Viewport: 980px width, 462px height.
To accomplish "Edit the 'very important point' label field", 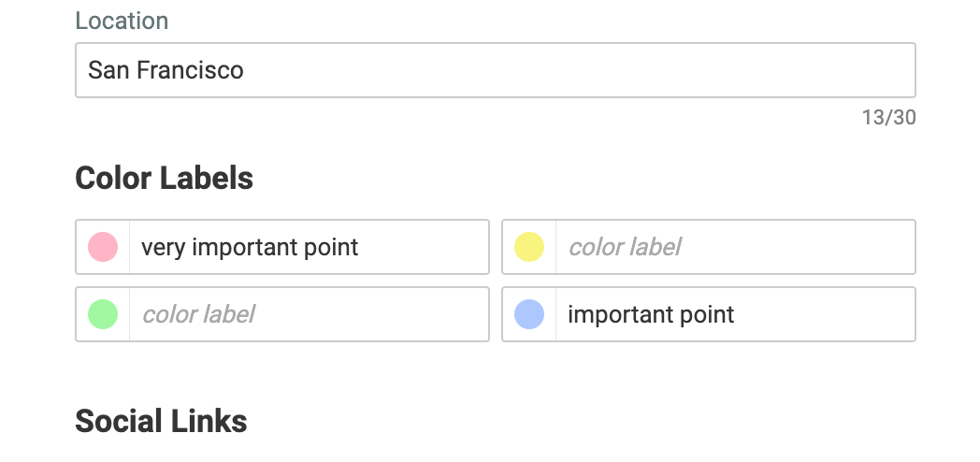I will (x=309, y=247).
